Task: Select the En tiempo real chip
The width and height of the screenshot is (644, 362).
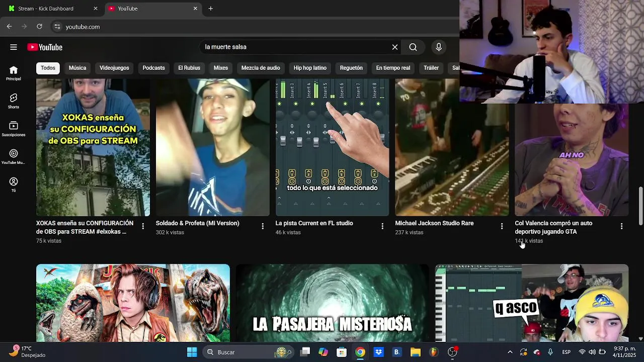Action: click(x=393, y=68)
